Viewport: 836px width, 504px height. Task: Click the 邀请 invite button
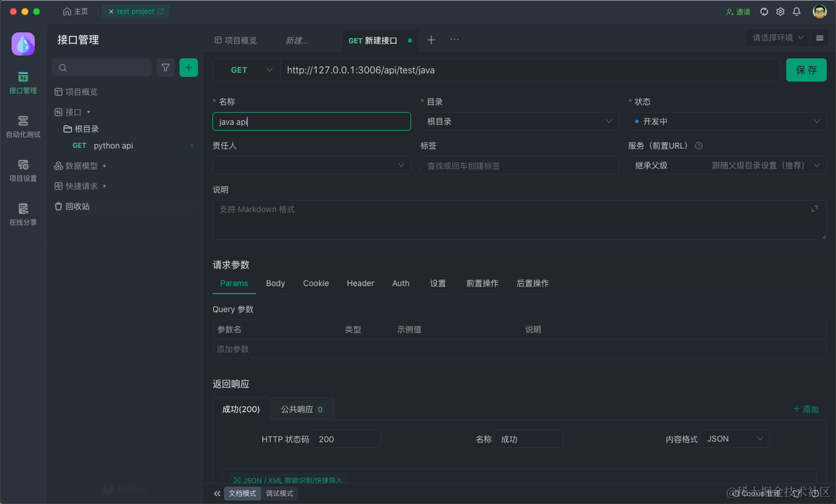[x=739, y=12]
